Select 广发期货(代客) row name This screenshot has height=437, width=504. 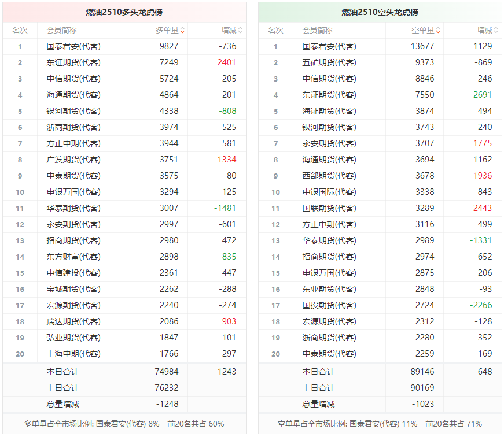[73, 160]
